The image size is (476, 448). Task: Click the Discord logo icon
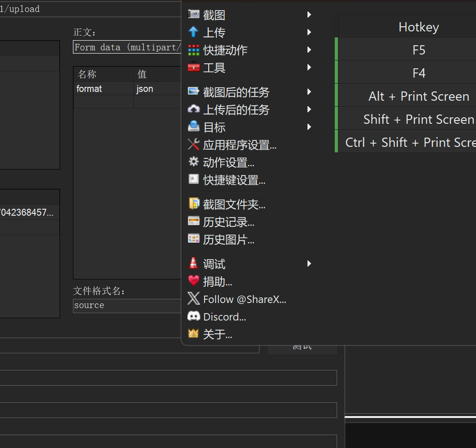click(x=193, y=317)
